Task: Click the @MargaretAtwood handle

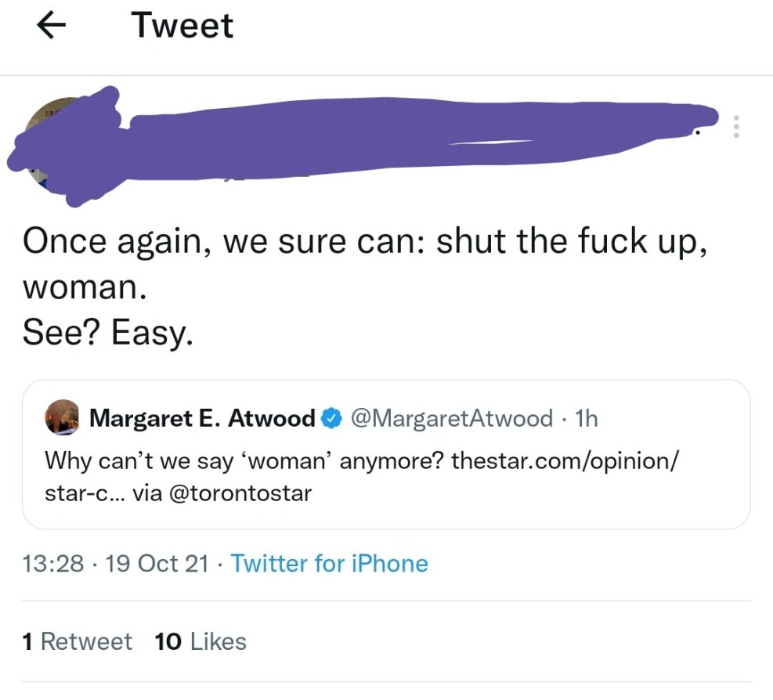Action: coord(452,419)
